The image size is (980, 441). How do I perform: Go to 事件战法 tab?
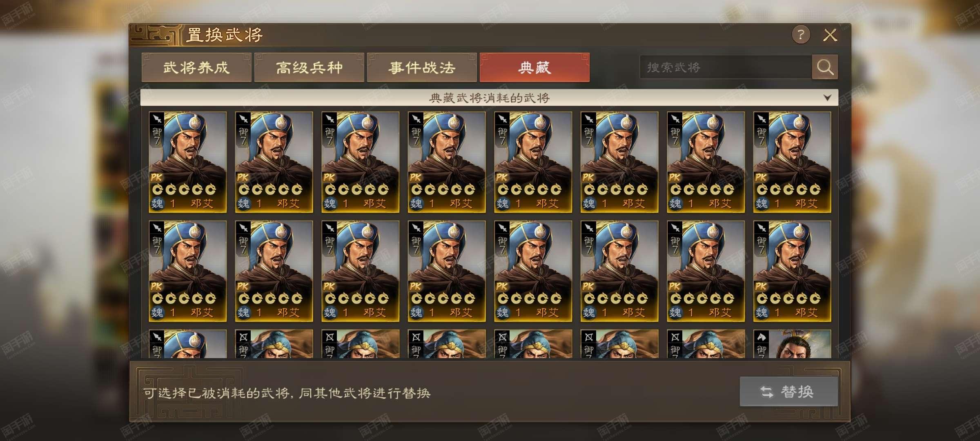[x=422, y=67]
